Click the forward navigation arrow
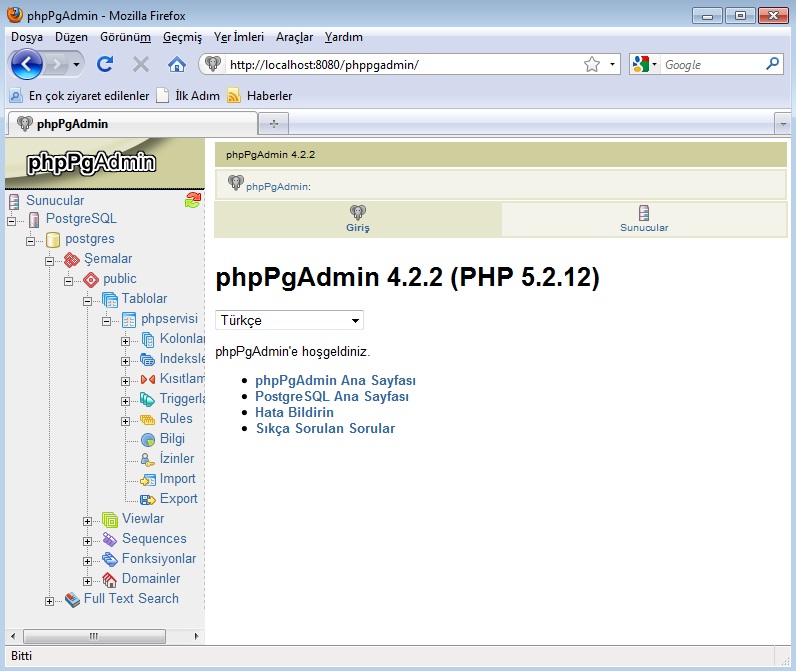The width and height of the screenshot is (796, 671). (56, 64)
